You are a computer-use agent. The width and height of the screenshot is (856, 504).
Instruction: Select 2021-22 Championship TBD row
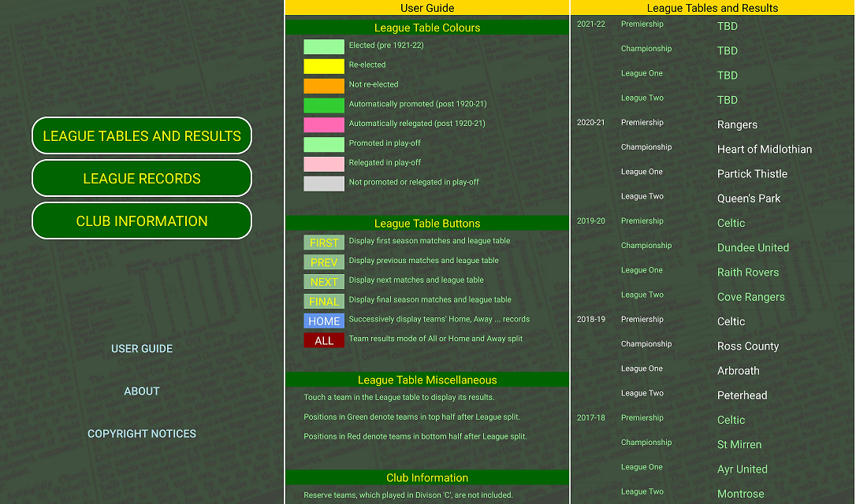point(713,50)
